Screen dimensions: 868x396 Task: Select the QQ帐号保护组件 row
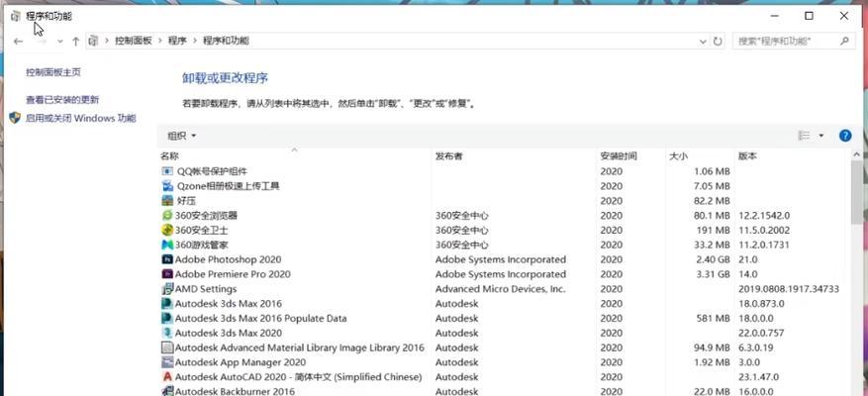point(504,171)
